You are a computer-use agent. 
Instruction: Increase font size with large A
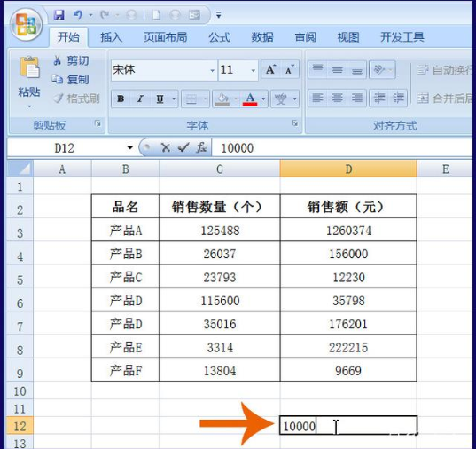(270, 69)
